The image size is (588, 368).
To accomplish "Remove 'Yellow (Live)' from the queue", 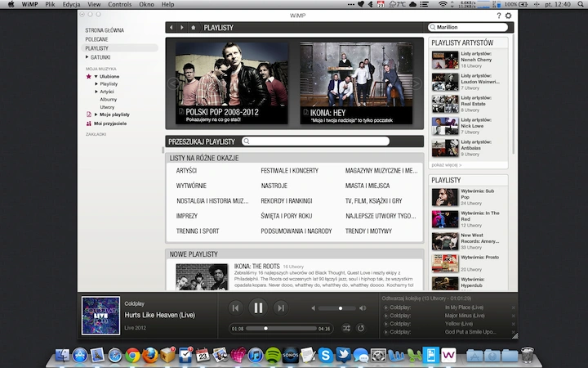I will (x=514, y=324).
